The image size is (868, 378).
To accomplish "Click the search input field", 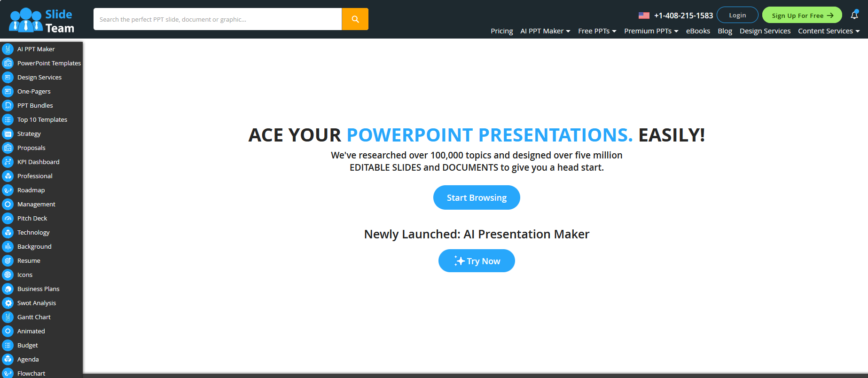I will (218, 19).
